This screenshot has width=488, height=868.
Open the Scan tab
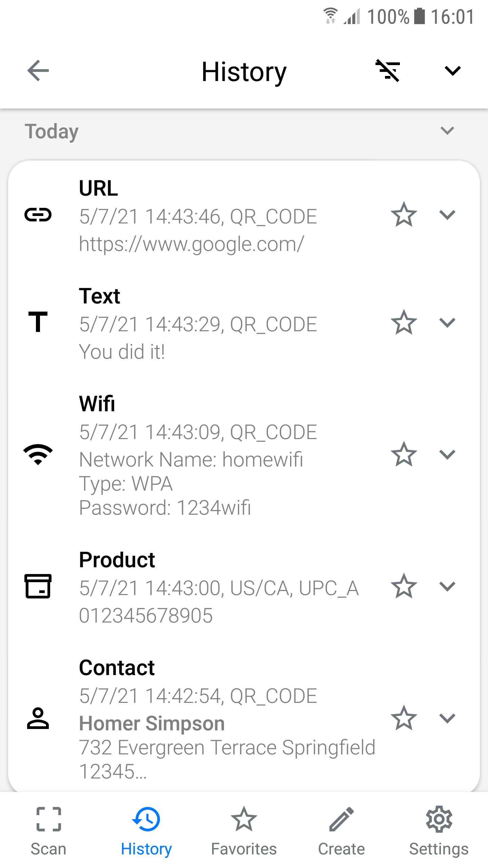[x=48, y=831]
